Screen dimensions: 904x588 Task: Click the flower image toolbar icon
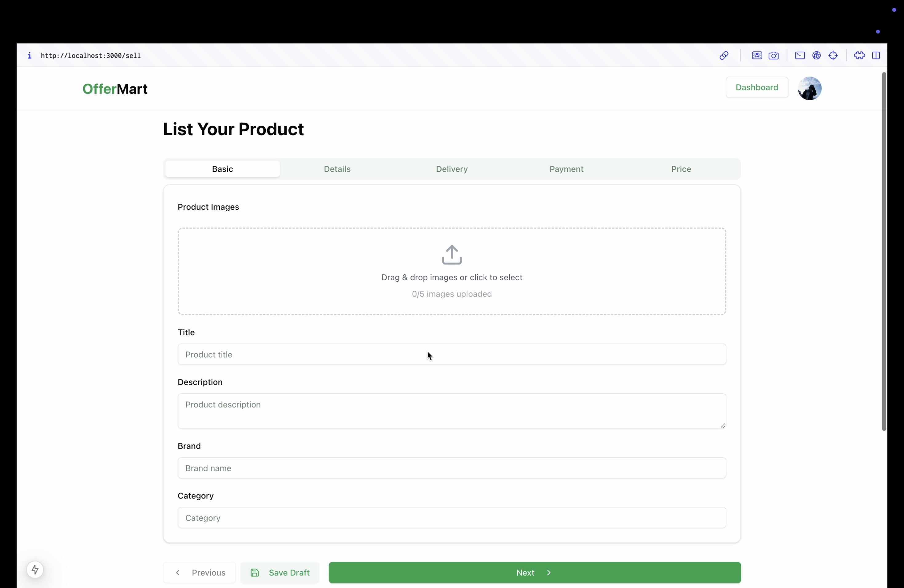757,55
